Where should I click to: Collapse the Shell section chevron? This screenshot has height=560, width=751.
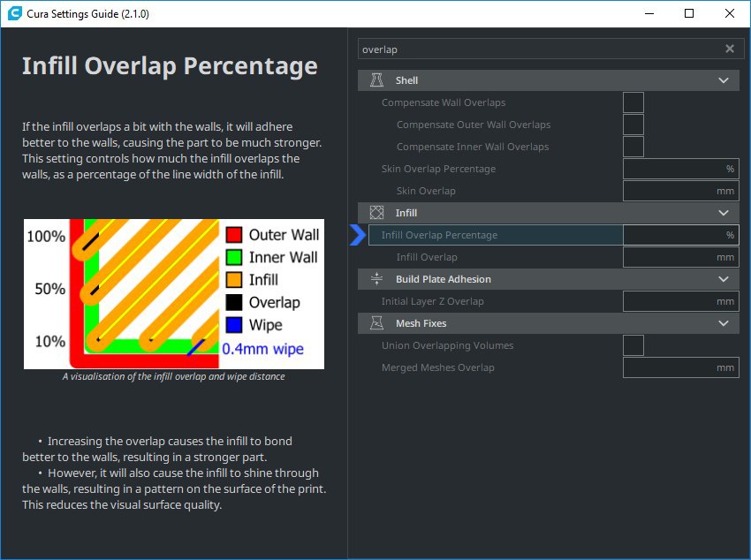724,80
